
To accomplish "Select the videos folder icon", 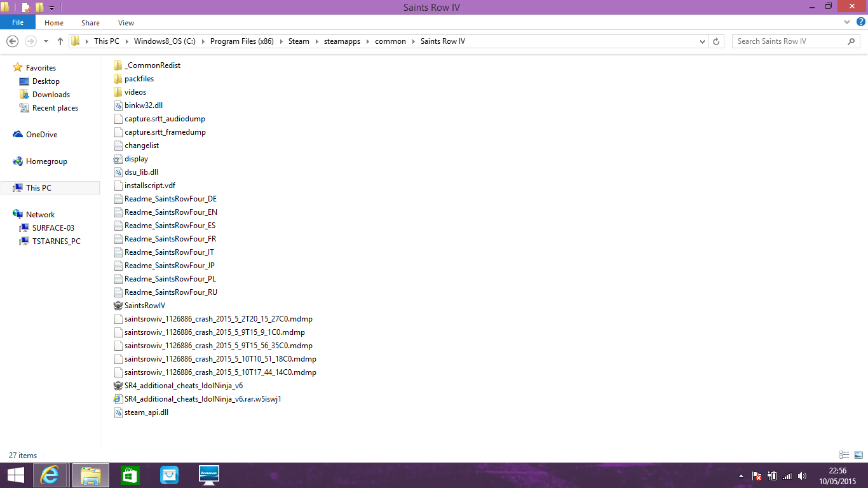I will click(118, 92).
